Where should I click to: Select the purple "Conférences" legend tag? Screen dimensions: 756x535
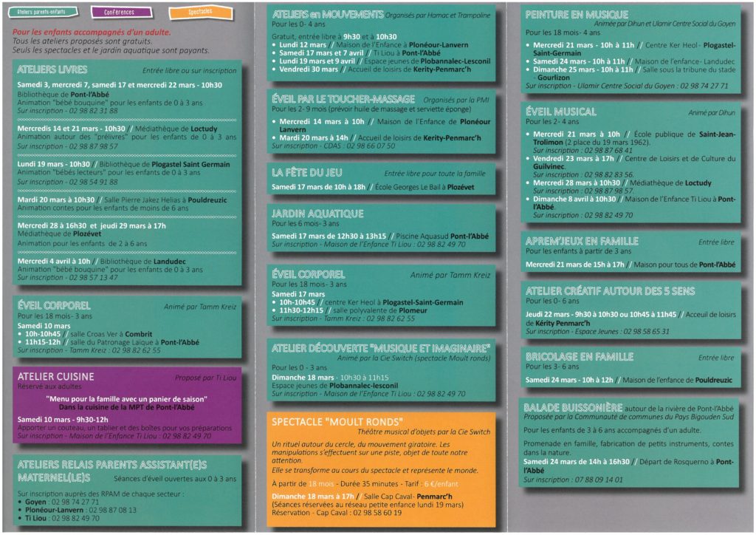(119, 13)
